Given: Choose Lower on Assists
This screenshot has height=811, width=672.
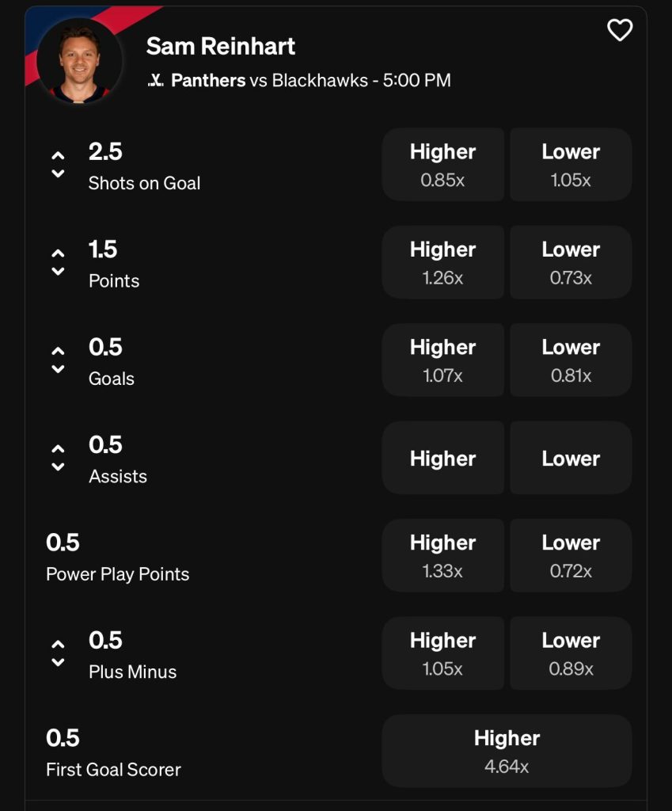Looking at the screenshot, I should pos(571,458).
